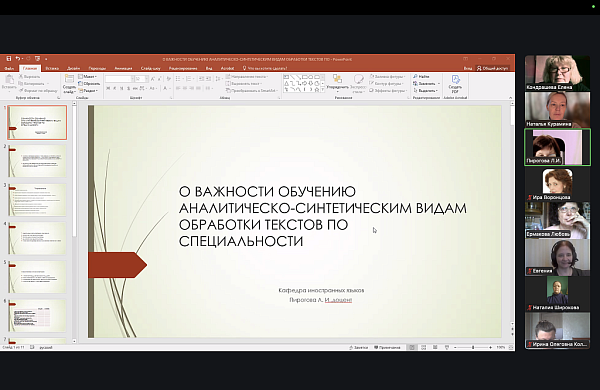Click Сбросить (Reset) slide button

coord(89,83)
